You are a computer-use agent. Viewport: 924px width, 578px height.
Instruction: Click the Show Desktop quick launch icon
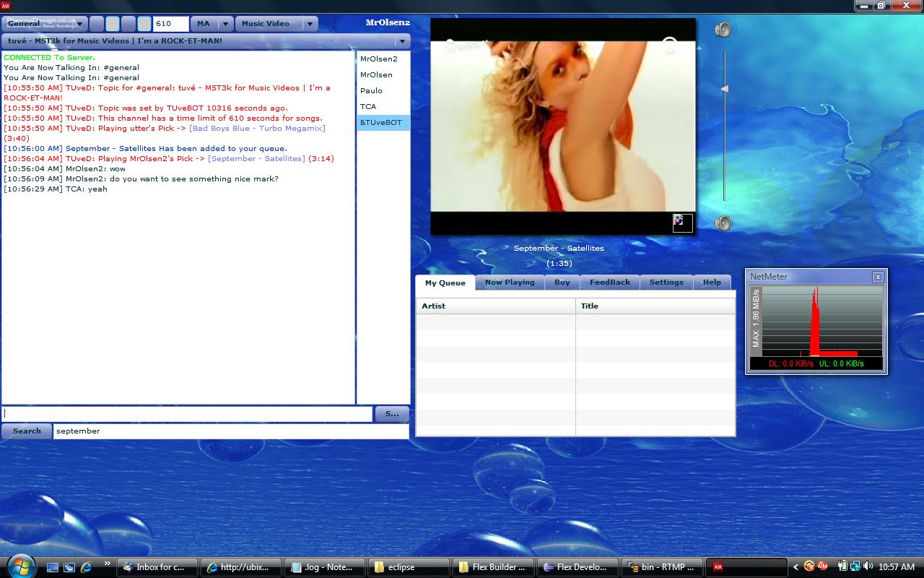53,567
